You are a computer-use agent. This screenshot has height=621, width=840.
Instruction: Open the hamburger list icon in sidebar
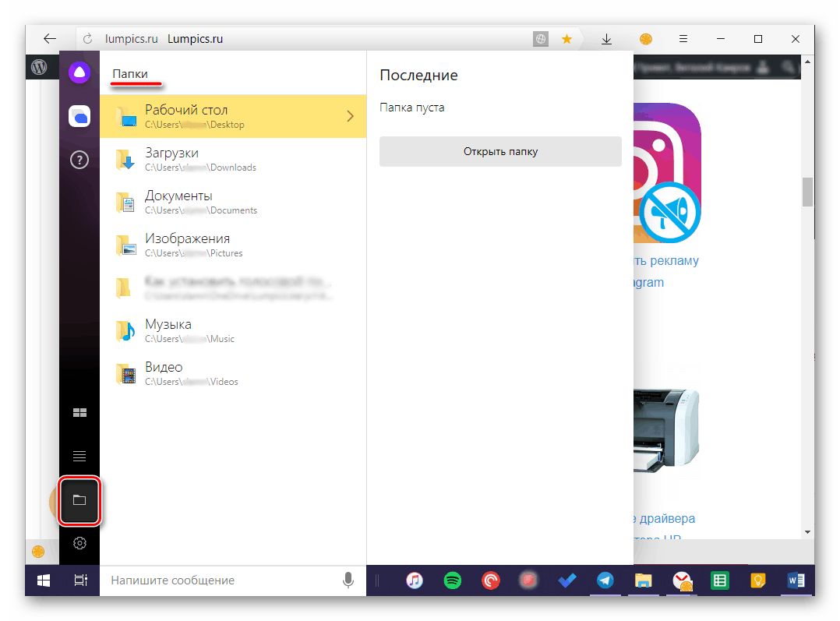tap(79, 456)
